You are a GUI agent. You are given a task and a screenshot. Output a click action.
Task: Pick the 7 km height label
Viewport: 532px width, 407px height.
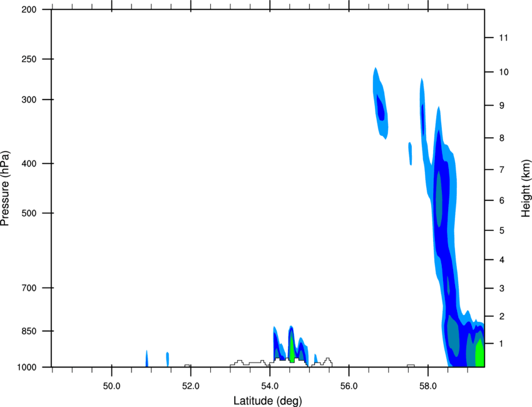[x=501, y=170]
